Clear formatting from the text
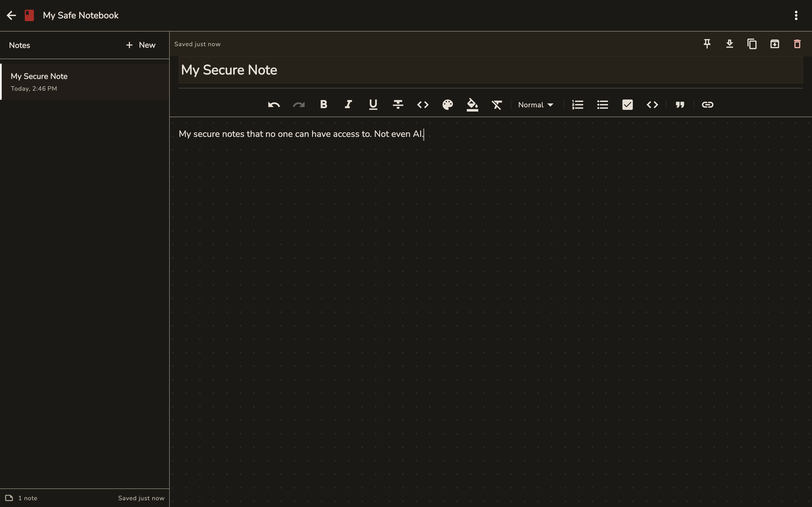 (497, 104)
